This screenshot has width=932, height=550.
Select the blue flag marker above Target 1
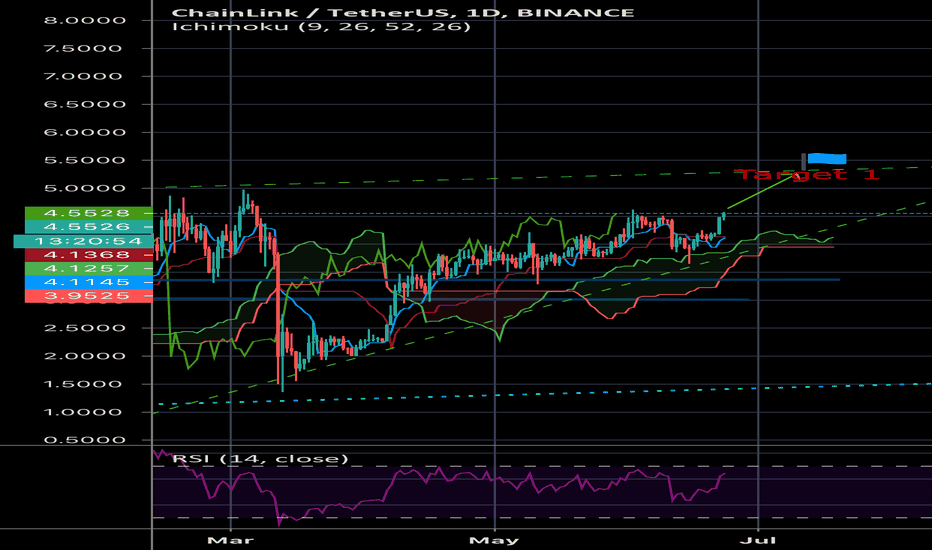click(x=826, y=158)
